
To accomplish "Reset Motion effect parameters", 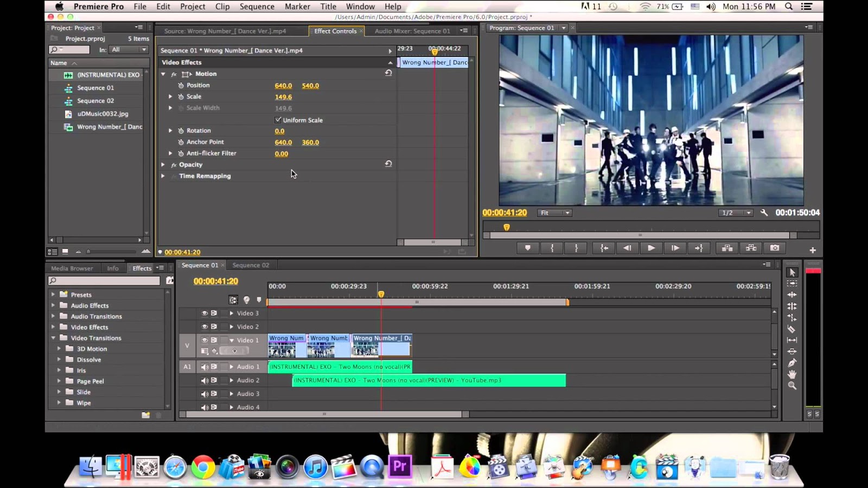I will click(388, 73).
